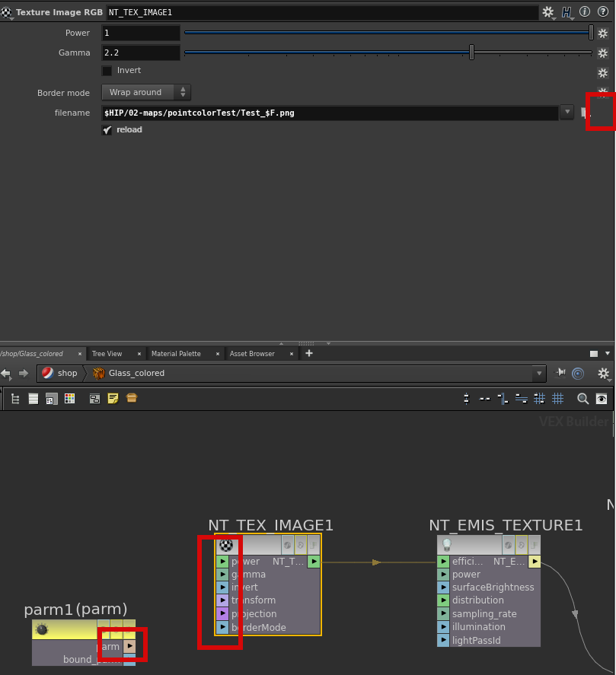Create a network box
Image resolution: width=616 pixels, height=675 pixels.
(94, 399)
